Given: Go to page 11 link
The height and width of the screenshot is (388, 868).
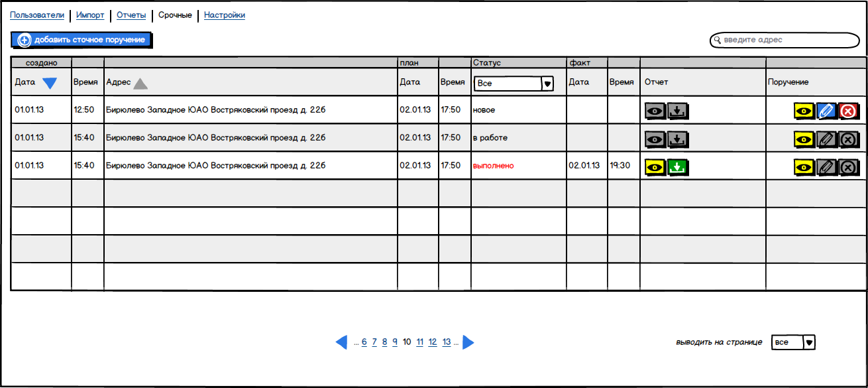Looking at the screenshot, I should [420, 342].
